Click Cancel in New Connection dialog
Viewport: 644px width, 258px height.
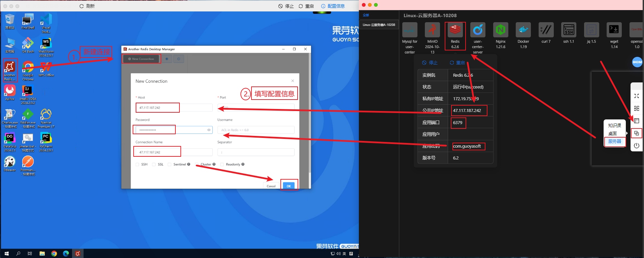tap(271, 186)
